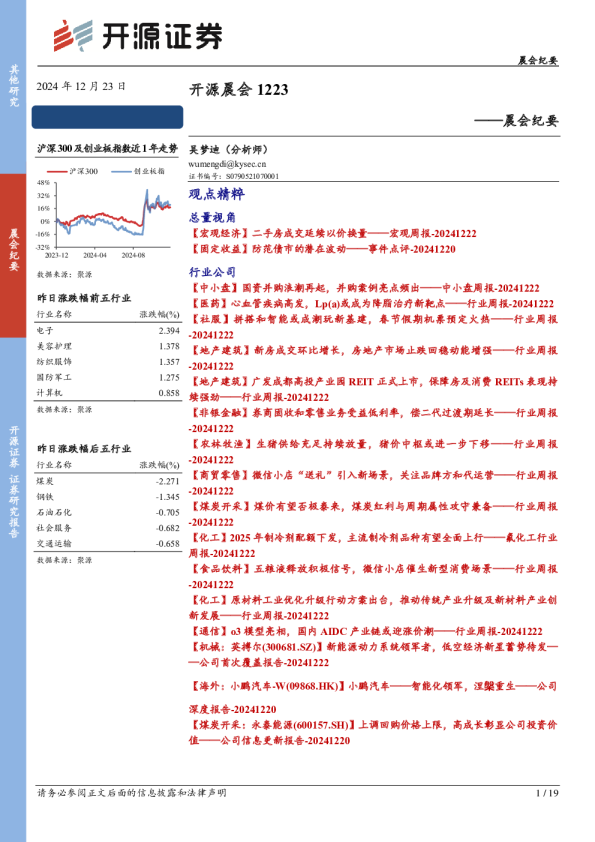The width and height of the screenshot is (595, 842).
Task: Click the 创业板指 blue legend entry
Action: pyautogui.click(x=138, y=171)
